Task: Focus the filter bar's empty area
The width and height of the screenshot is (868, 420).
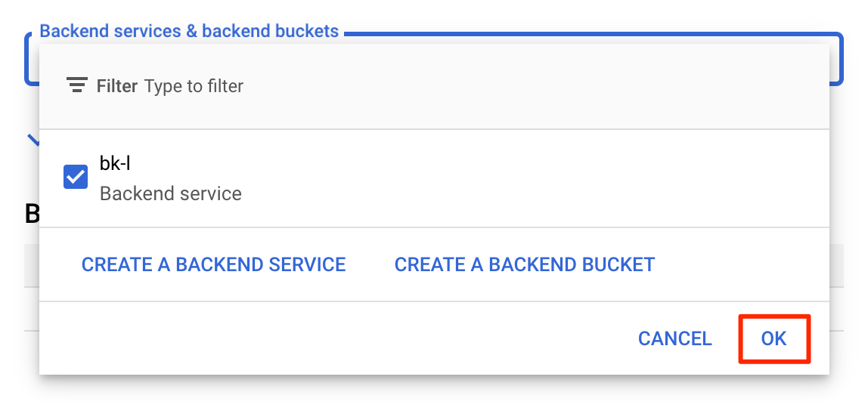Action: (529, 86)
